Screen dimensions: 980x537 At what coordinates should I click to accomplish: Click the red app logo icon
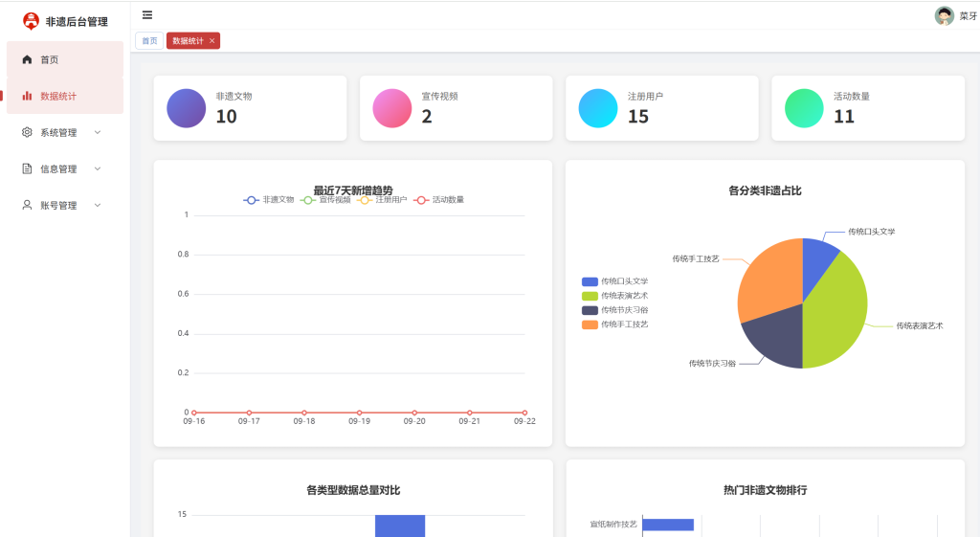[31, 21]
